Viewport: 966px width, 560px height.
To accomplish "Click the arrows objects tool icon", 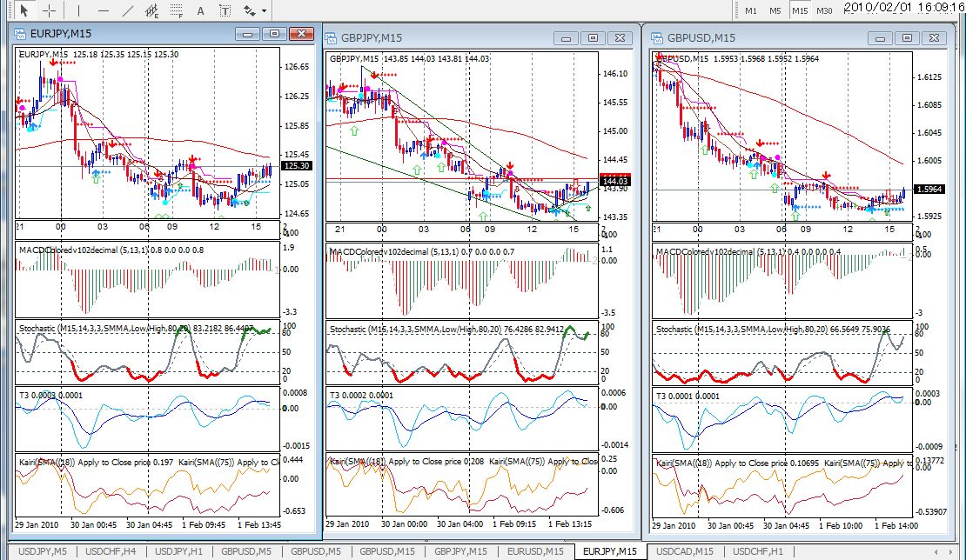I will [x=250, y=10].
